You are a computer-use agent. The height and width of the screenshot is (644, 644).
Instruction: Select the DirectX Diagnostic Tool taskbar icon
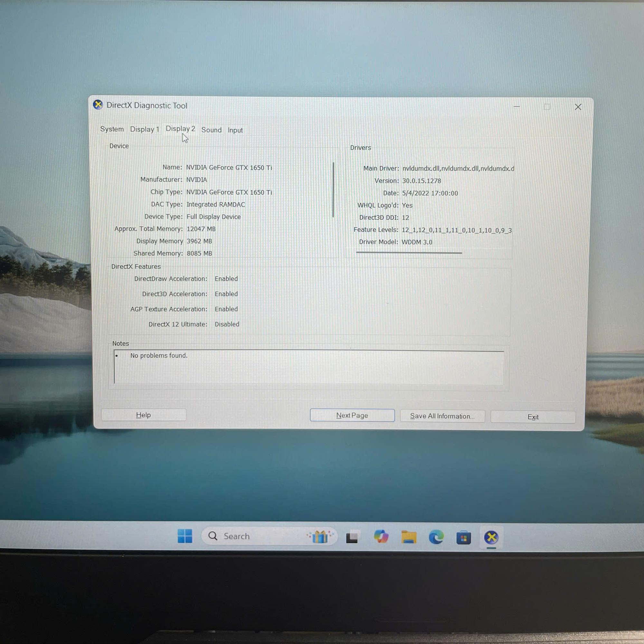point(491,537)
